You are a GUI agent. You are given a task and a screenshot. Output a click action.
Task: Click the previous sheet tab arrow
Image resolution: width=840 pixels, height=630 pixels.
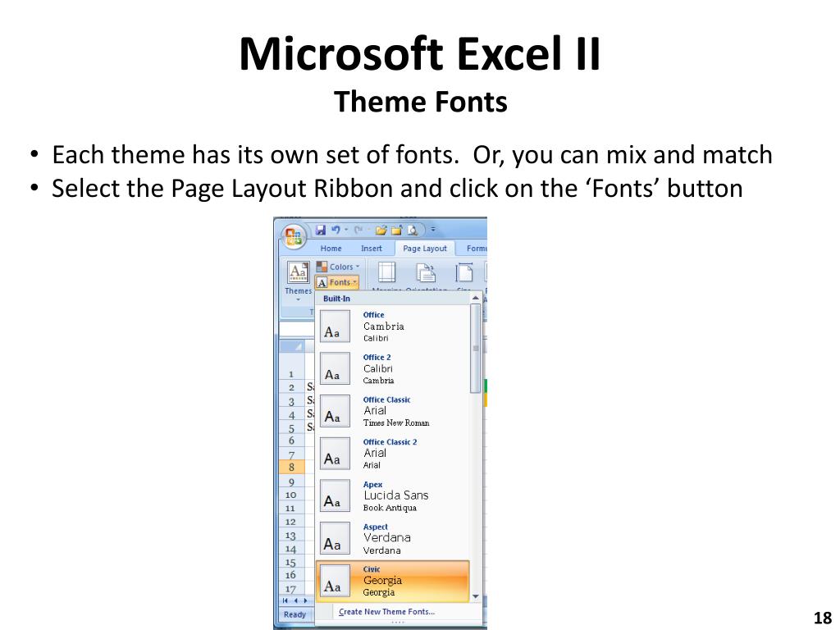[x=295, y=601]
